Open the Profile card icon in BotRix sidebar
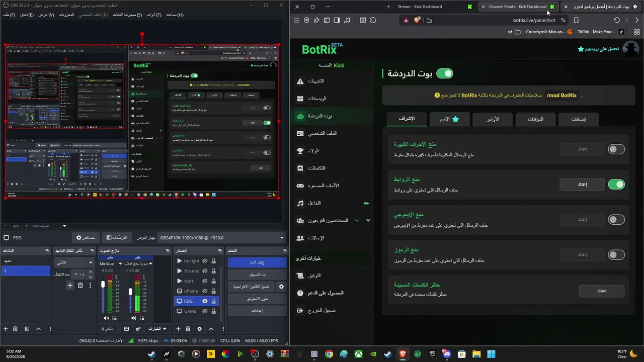 pyautogui.click(x=300, y=134)
